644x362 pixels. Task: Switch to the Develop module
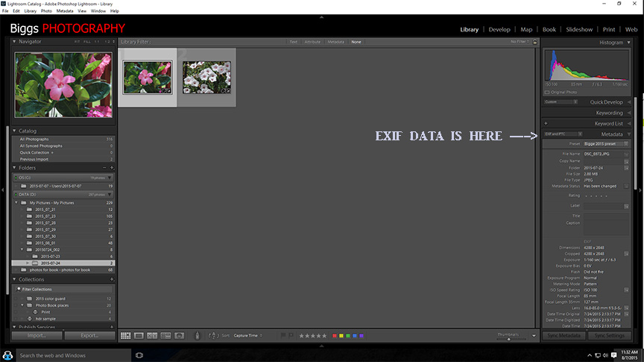[499, 30]
